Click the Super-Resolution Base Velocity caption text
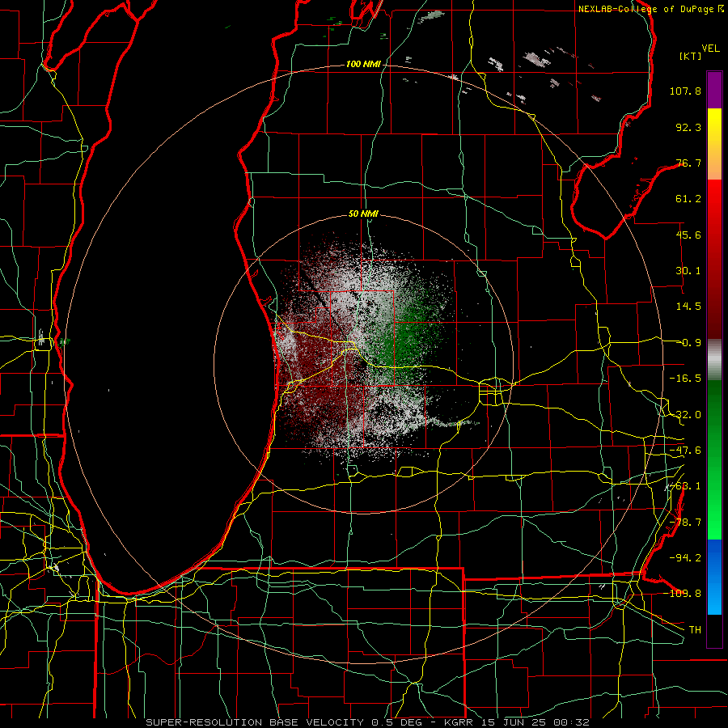The height and width of the screenshot is (728, 728). (x=368, y=722)
